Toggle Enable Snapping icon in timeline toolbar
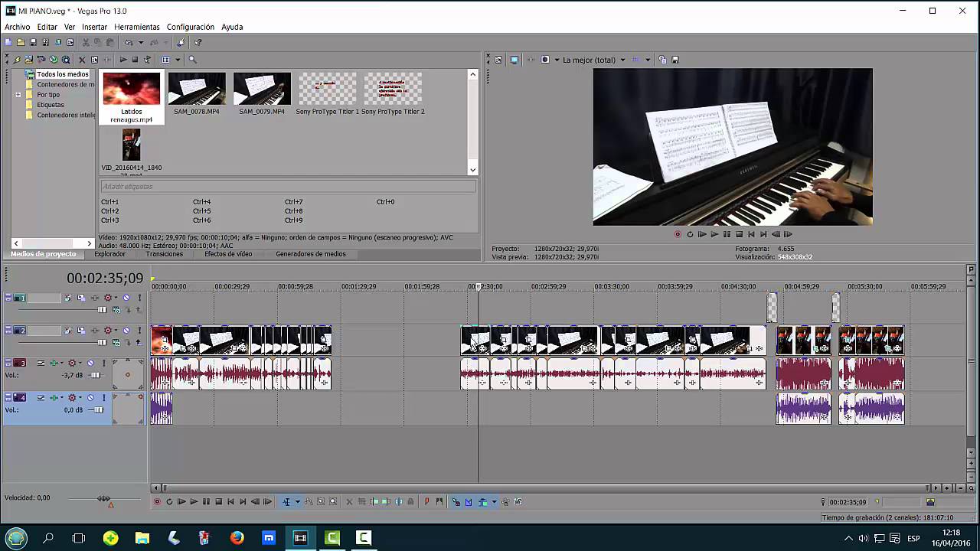This screenshot has width=980, height=551. click(456, 502)
